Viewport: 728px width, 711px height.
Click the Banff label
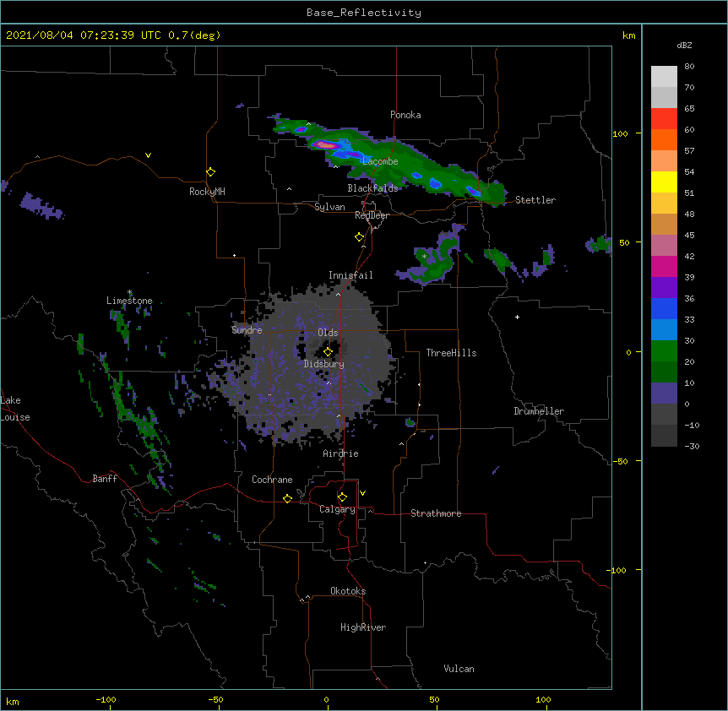tap(105, 479)
